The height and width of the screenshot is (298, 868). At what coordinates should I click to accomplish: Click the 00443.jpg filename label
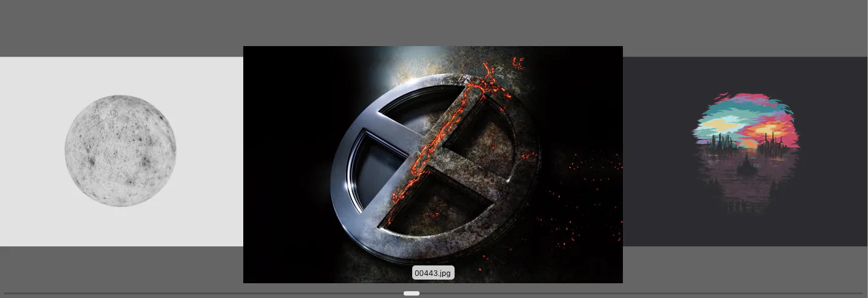tap(433, 273)
